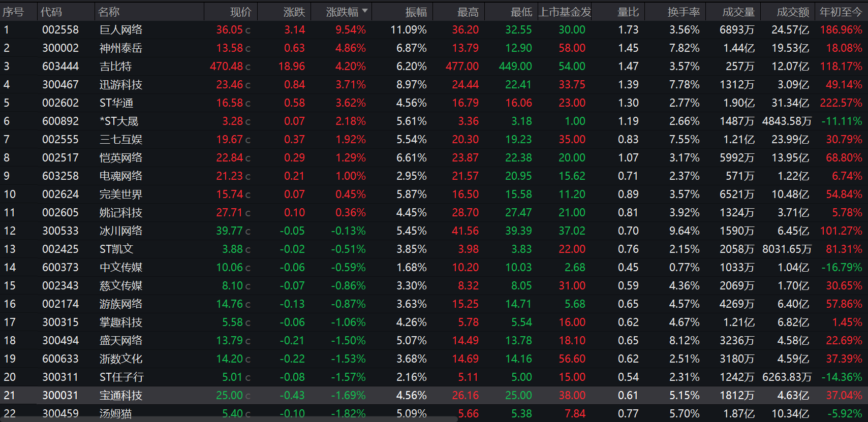Click the 成交额 column header
The image size is (868, 422).
tap(792, 12)
